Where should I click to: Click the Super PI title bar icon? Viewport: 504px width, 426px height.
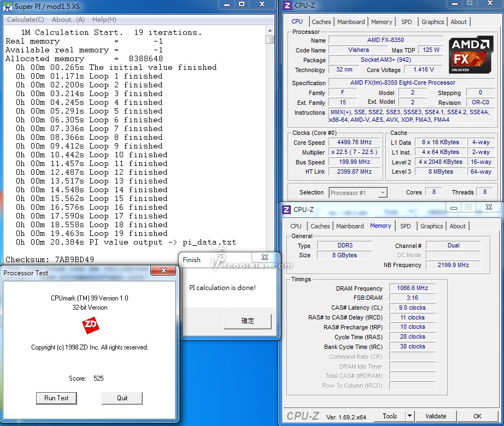(6, 5)
